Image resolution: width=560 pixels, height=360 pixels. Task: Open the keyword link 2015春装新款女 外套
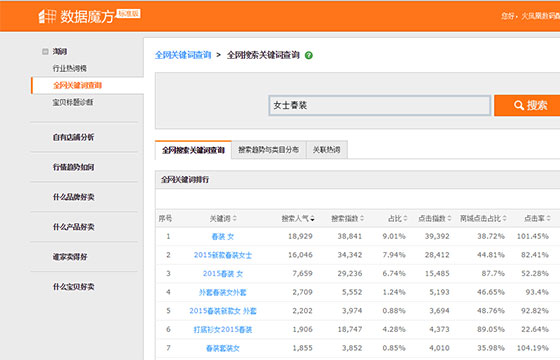(x=223, y=311)
